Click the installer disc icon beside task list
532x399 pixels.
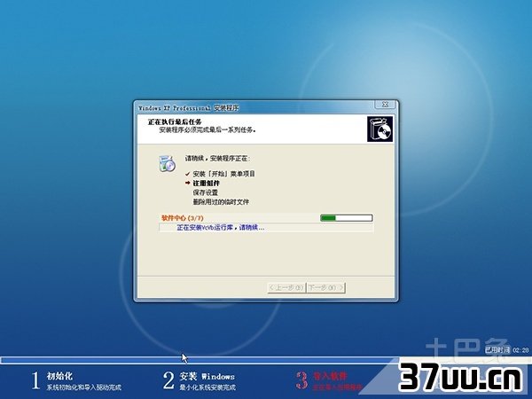[167, 163]
